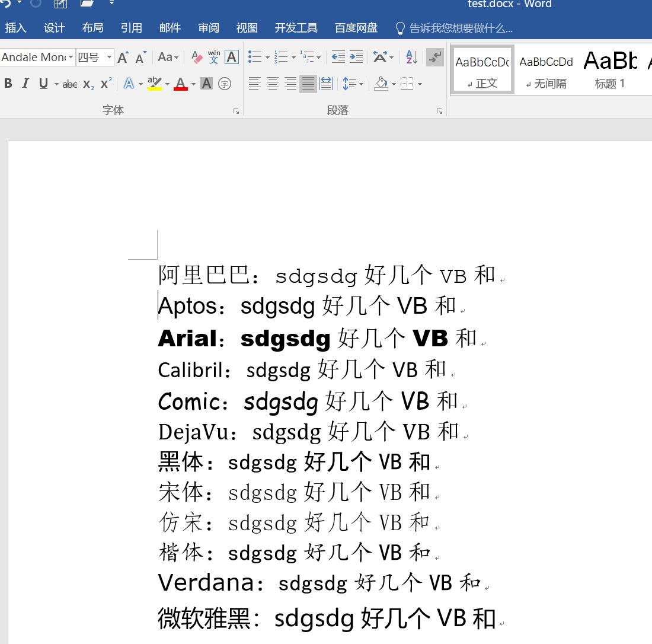
Task: Click the Bullets list icon
Action: [x=255, y=57]
